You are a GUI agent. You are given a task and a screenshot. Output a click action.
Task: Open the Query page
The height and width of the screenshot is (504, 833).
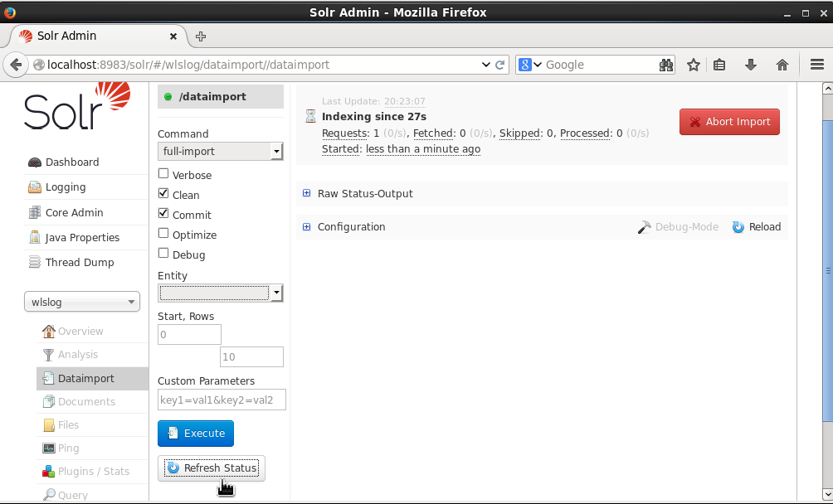coord(73,495)
